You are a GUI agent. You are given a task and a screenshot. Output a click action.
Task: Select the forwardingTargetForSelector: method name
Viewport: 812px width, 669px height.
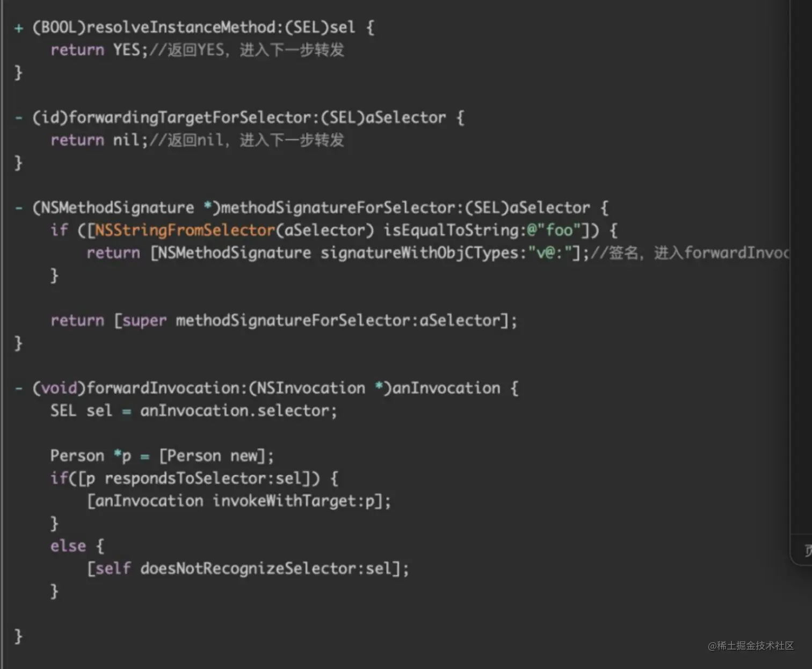coord(194,118)
